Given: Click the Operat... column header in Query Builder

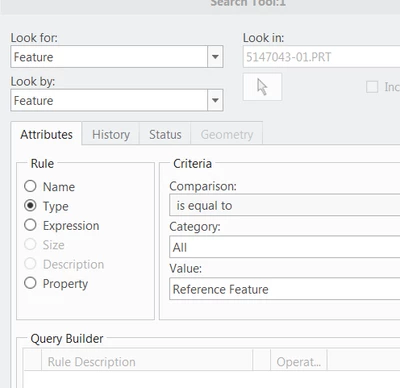Looking at the screenshot, I should click(299, 362).
